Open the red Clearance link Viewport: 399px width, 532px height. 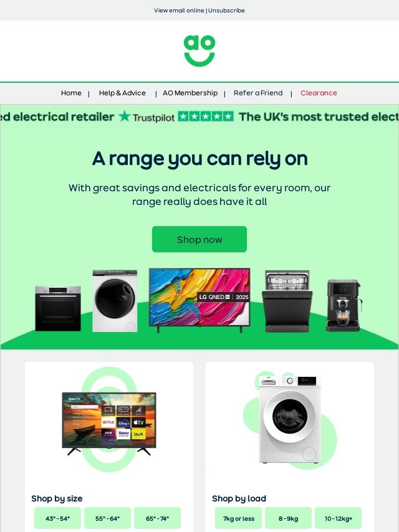319,93
